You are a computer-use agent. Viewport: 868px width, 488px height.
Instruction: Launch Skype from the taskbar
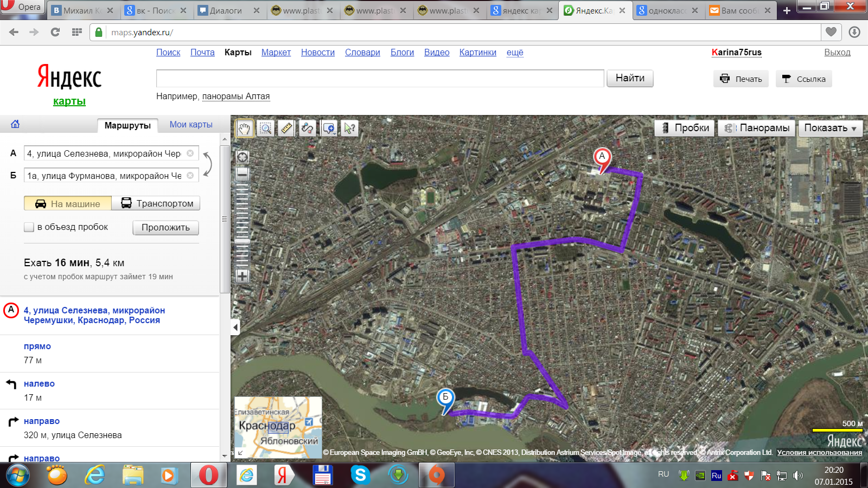tap(360, 476)
